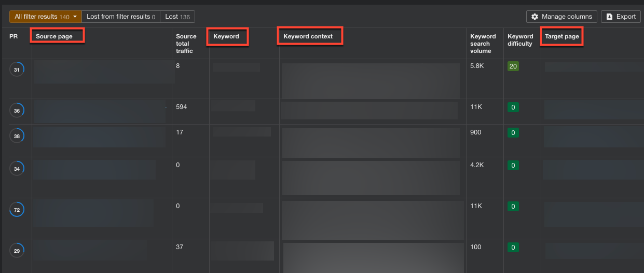Click the green keyword difficulty 20 badge

(x=513, y=66)
